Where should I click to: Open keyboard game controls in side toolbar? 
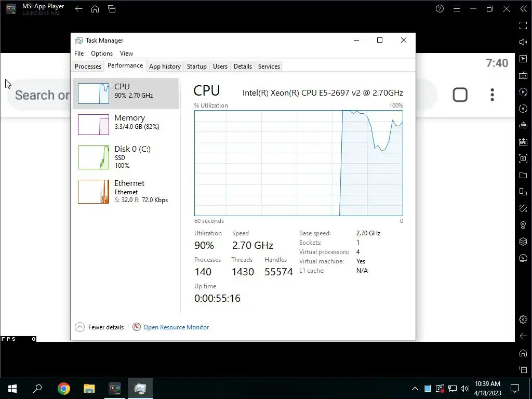pos(523,75)
